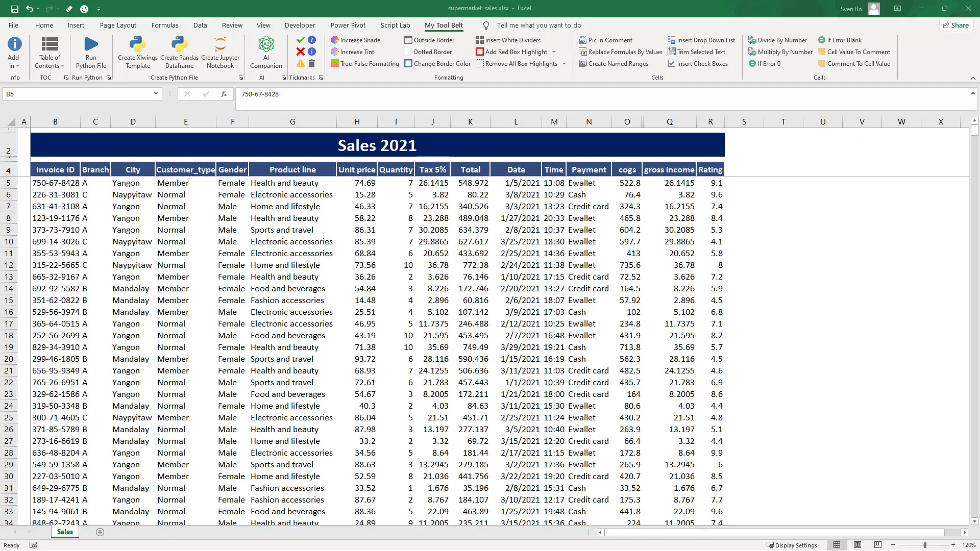The width and height of the screenshot is (980, 551).
Task: Open the AI Companion
Action: [266, 51]
